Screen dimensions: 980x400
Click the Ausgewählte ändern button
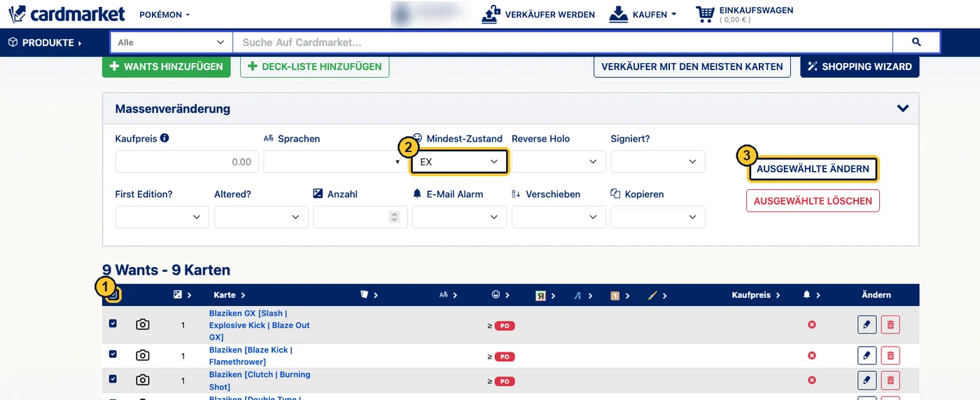pos(813,169)
